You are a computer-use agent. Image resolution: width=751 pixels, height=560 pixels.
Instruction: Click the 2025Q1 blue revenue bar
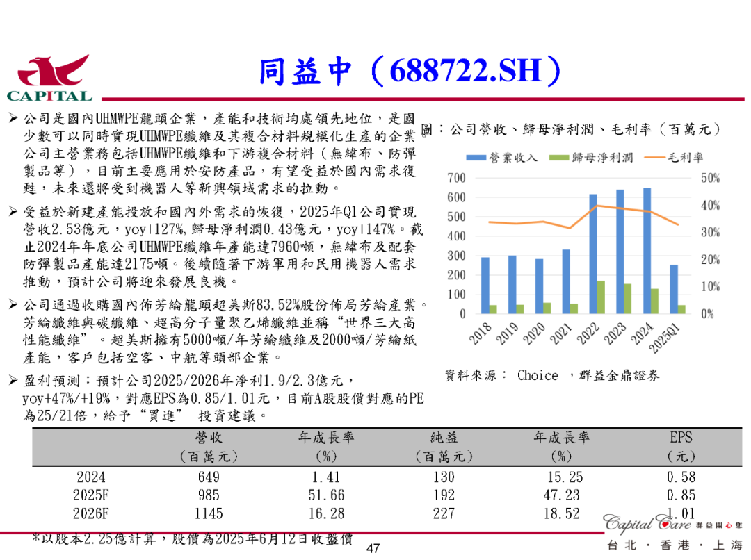pyautogui.click(x=673, y=289)
